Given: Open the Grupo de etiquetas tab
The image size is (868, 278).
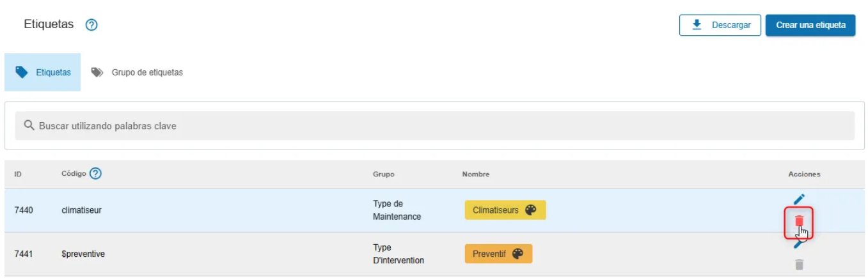Looking at the screenshot, I should coord(138,72).
